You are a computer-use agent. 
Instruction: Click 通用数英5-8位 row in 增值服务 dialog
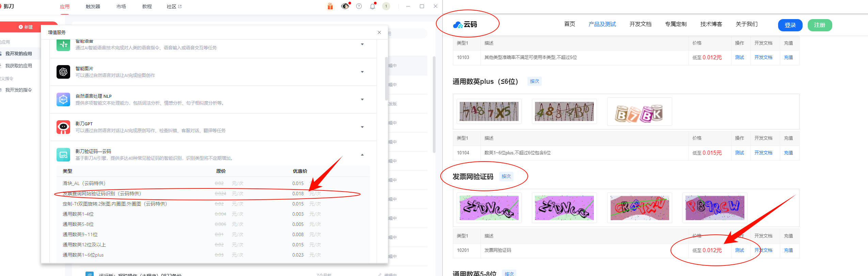point(213,225)
